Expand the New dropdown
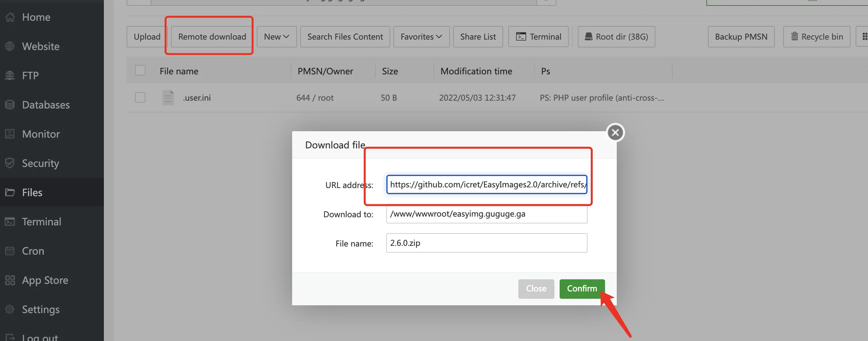 (277, 37)
